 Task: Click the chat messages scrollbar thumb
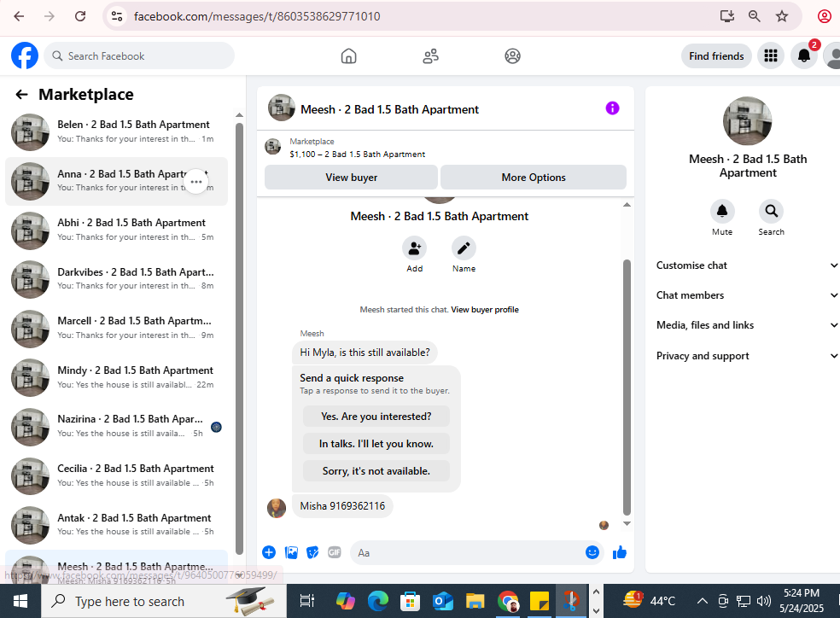627,388
